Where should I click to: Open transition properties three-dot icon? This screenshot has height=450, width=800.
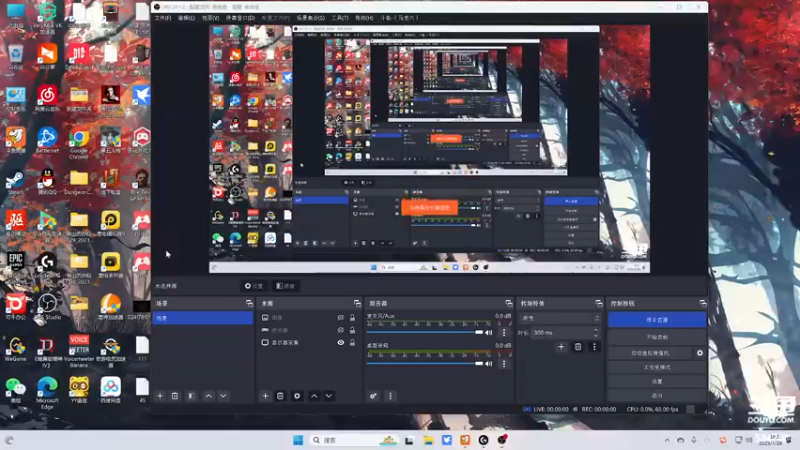point(594,347)
